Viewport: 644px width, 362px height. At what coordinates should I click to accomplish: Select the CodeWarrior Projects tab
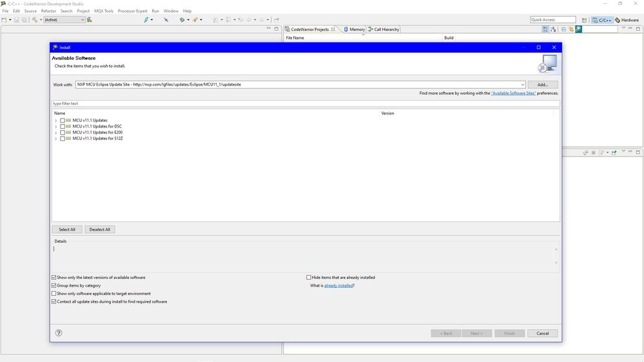point(309,29)
